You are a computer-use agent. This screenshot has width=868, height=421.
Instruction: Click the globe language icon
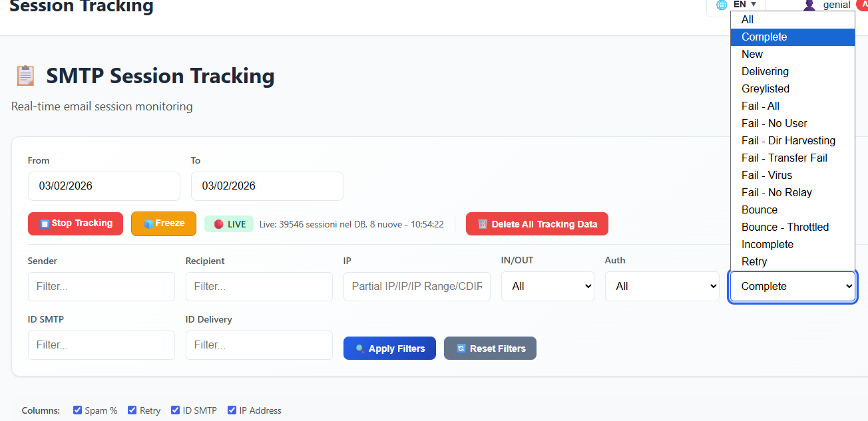point(722,5)
